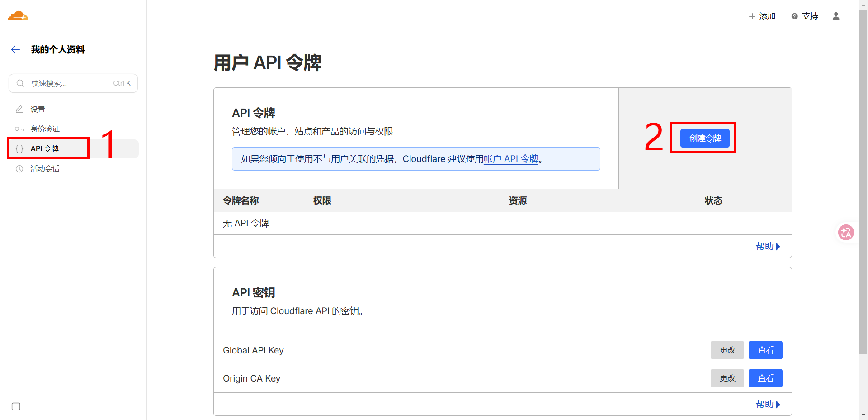
Task: Click the Cloudflare cloud logo
Action: [x=18, y=16]
